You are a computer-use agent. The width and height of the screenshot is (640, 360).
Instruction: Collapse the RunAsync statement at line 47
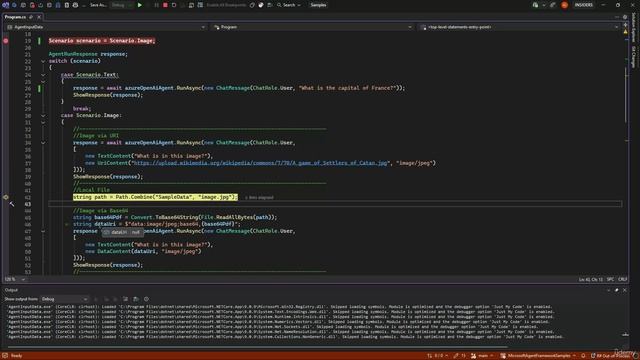point(43,231)
